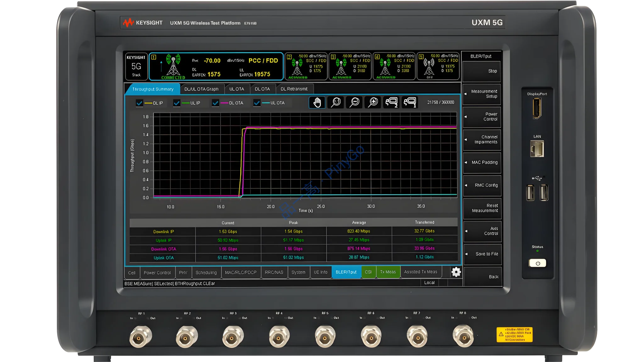The height and width of the screenshot is (362, 644).
Task: Open the MAC/RLC/PDCP bottom tab
Action: click(241, 272)
